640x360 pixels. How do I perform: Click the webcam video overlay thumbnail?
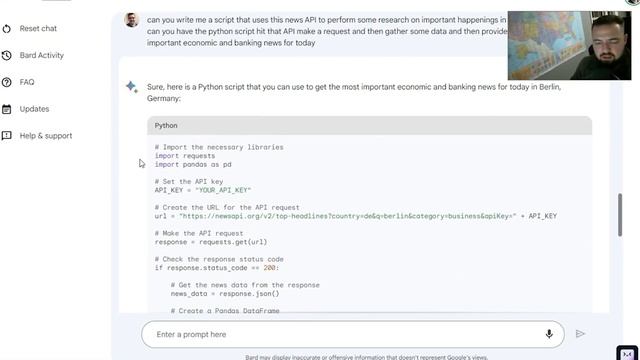tap(569, 45)
